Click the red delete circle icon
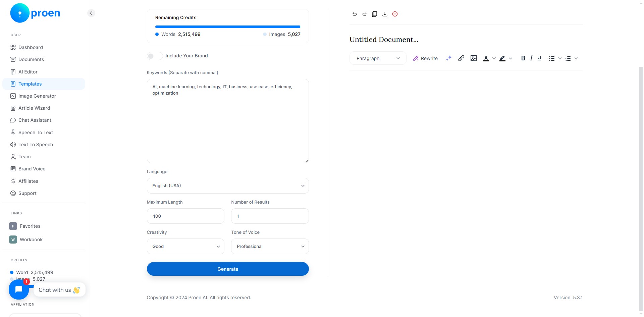Viewport: 644px width, 317px height. [395, 14]
